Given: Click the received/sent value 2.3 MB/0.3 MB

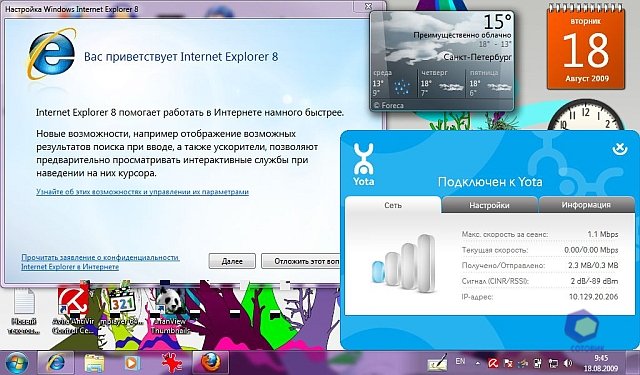Looking at the screenshot, I should [593, 265].
